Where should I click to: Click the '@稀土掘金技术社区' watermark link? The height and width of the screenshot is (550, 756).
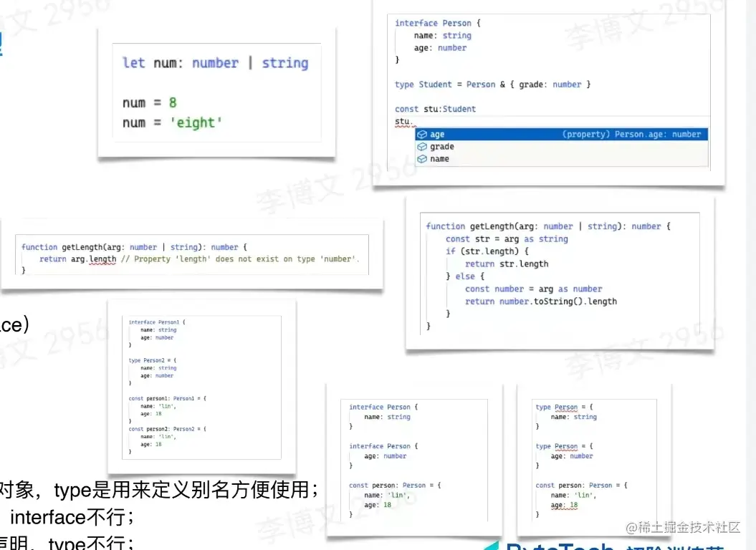[x=683, y=527]
